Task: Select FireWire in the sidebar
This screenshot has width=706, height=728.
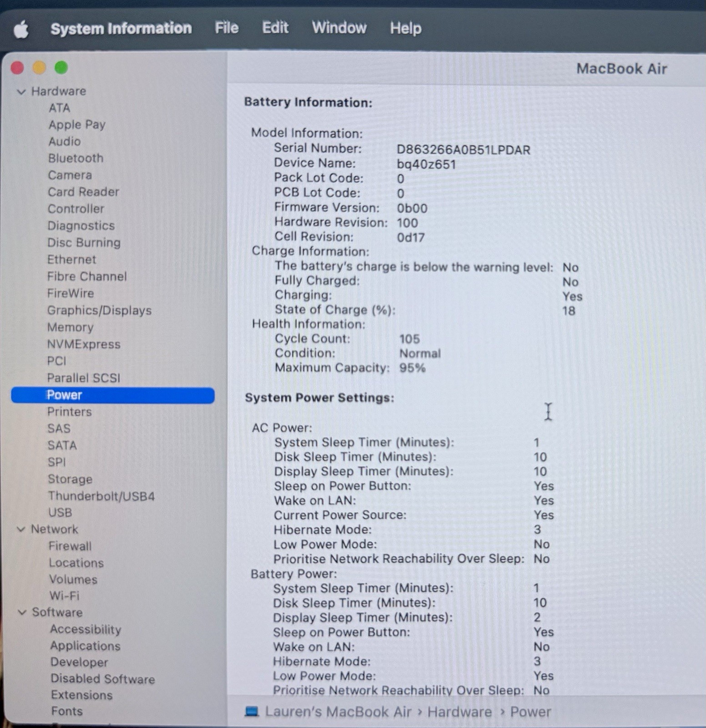Action: tap(70, 293)
